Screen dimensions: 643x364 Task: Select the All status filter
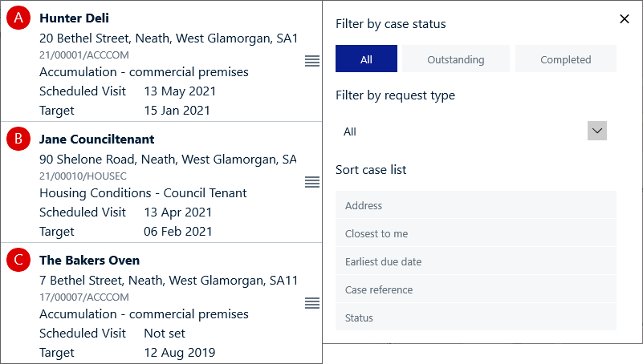366,59
